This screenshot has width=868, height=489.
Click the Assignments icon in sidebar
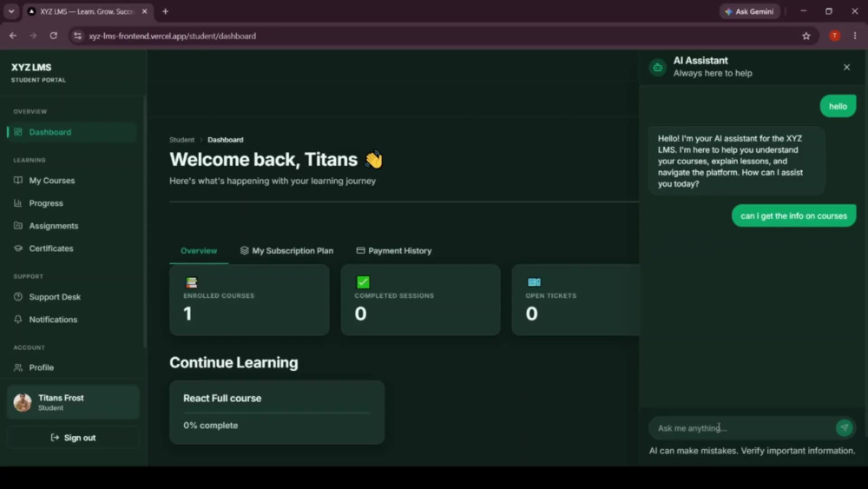[18, 226]
